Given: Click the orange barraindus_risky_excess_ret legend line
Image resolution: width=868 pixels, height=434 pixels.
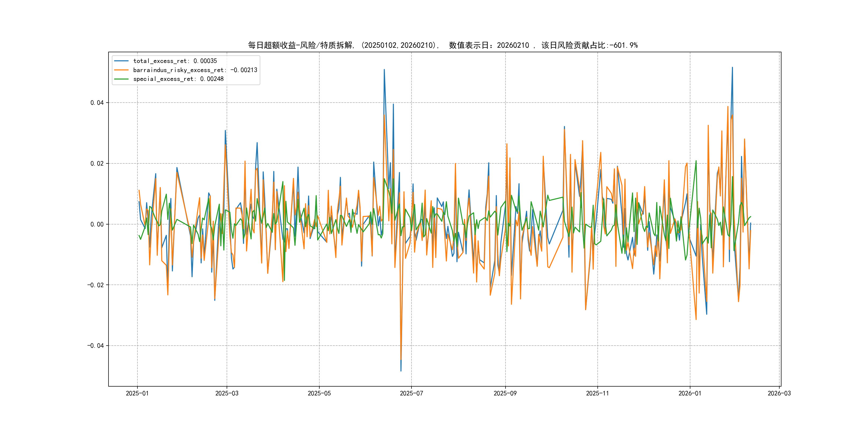Looking at the screenshot, I should pyautogui.click(x=121, y=70).
